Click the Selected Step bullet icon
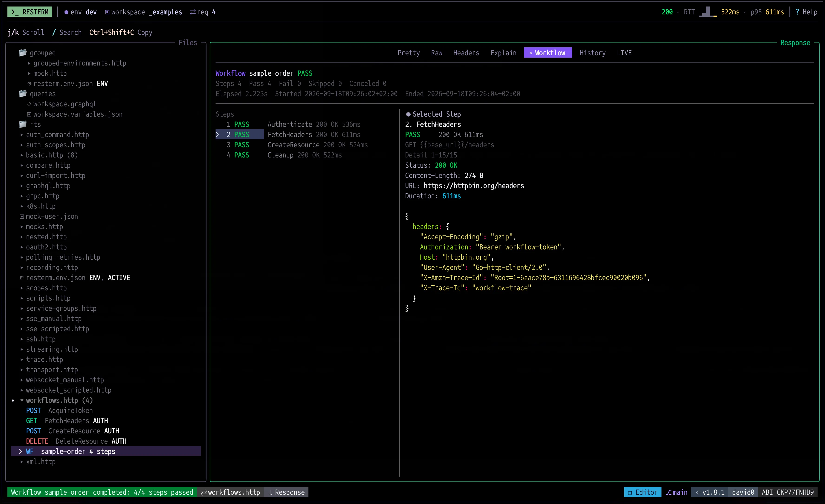The image size is (825, 504). pyautogui.click(x=408, y=114)
